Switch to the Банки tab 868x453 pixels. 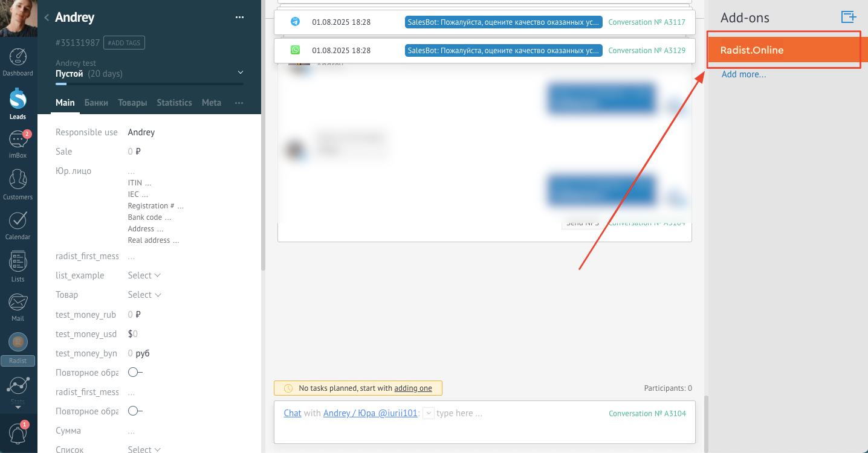[96, 103]
